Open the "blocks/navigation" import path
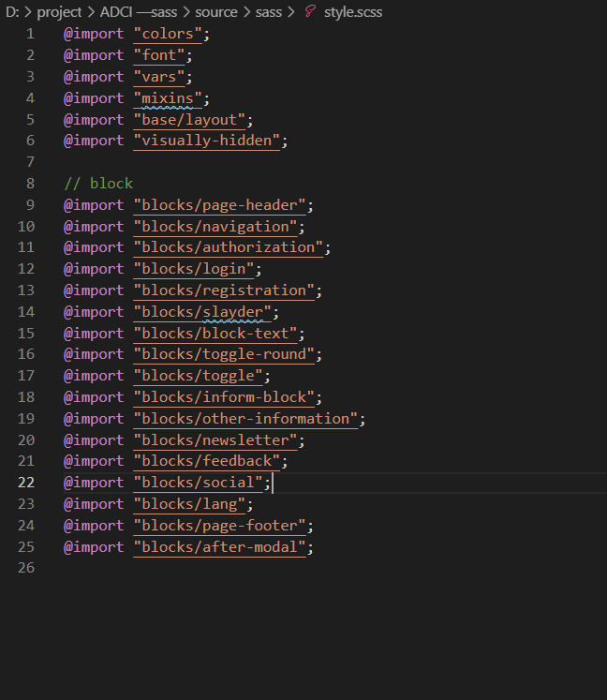The width and height of the screenshot is (607, 700). (x=215, y=227)
